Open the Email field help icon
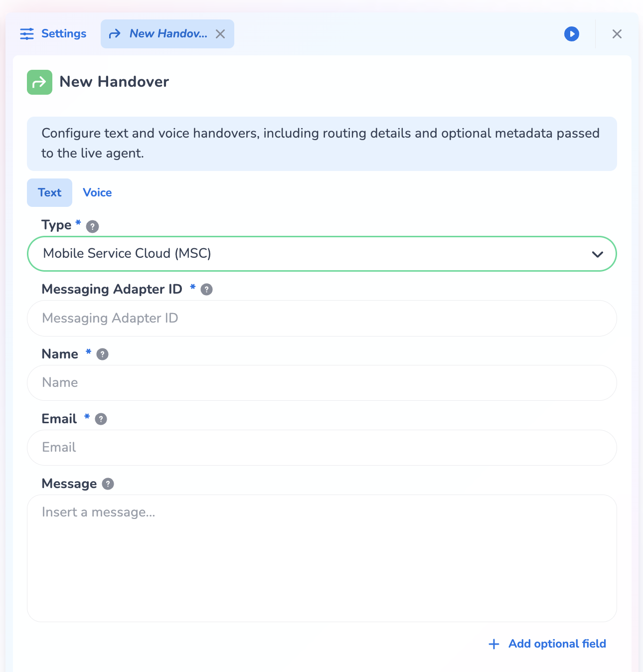 tap(101, 419)
